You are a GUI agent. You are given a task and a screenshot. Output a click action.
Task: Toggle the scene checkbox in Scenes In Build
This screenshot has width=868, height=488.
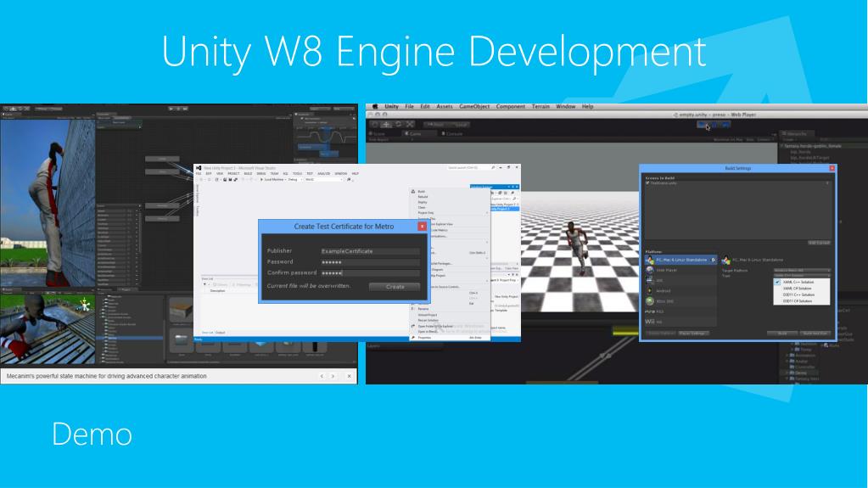pyautogui.click(x=647, y=182)
